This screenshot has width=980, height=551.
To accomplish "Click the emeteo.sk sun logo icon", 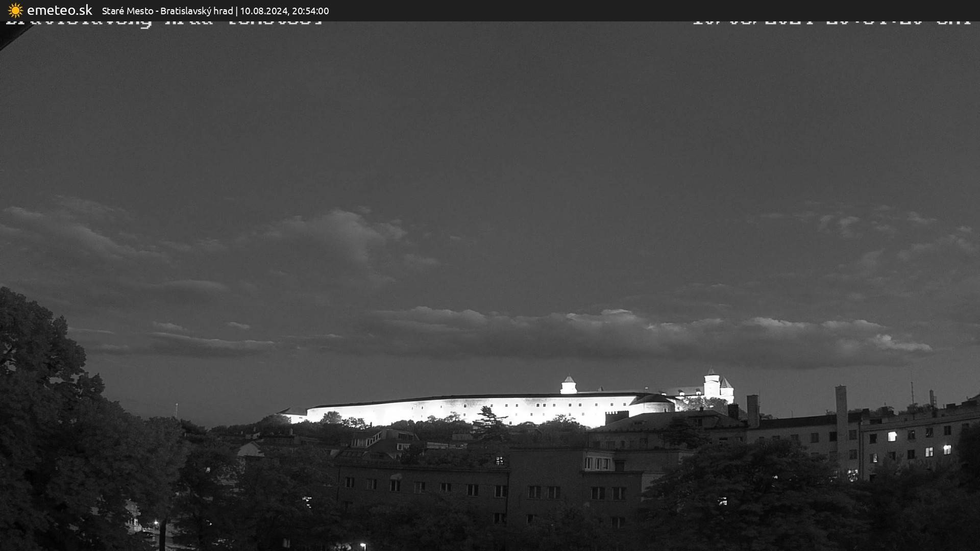I will point(15,10).
